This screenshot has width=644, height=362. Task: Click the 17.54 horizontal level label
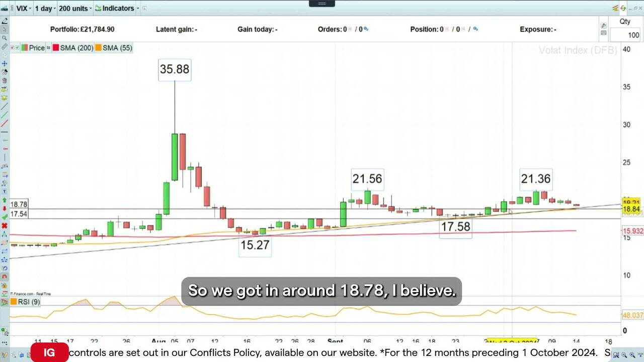tap(19, 214)
